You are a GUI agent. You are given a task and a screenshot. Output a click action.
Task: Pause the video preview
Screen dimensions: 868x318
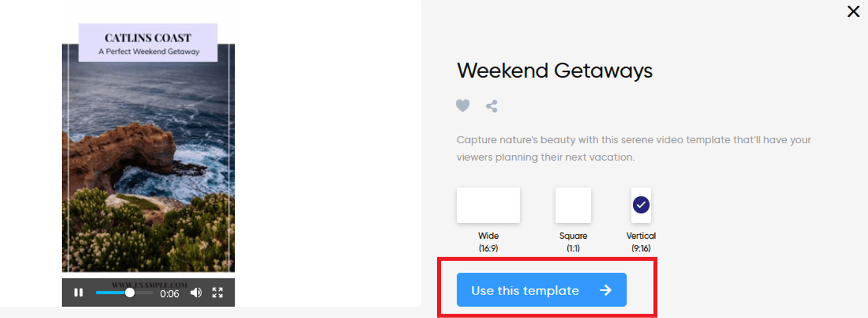pos(79,293)
